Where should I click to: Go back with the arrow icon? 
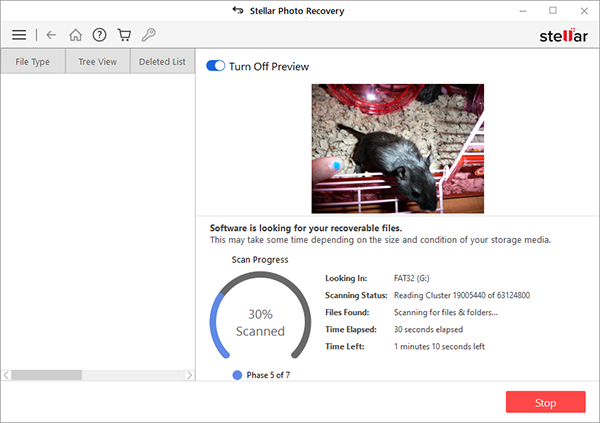(51, 35)
